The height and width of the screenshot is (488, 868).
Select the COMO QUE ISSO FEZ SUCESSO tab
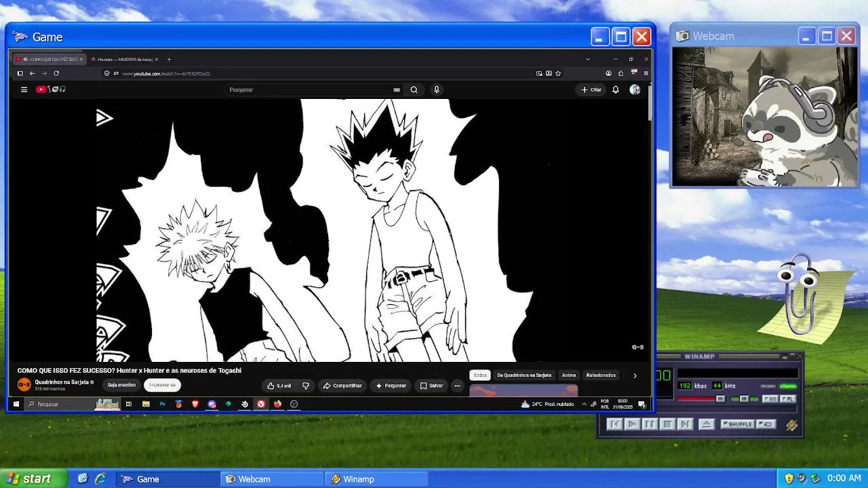coord(49,59)
